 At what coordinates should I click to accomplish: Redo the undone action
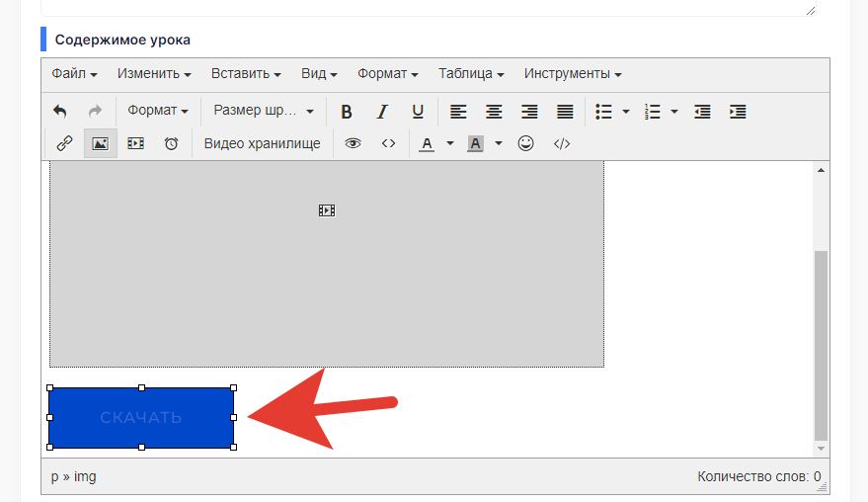click(95, 112)
